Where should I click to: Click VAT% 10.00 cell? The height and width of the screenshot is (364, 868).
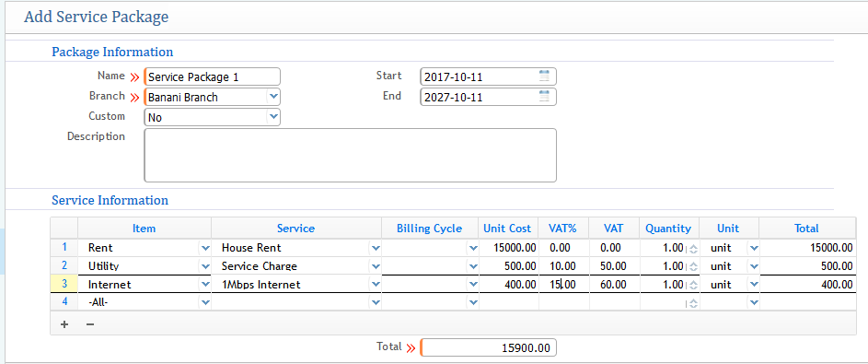(x=563, y=266)
